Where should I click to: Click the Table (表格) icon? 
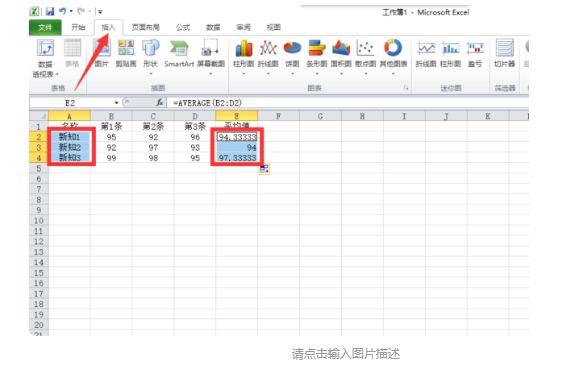(x=72, y=54)
